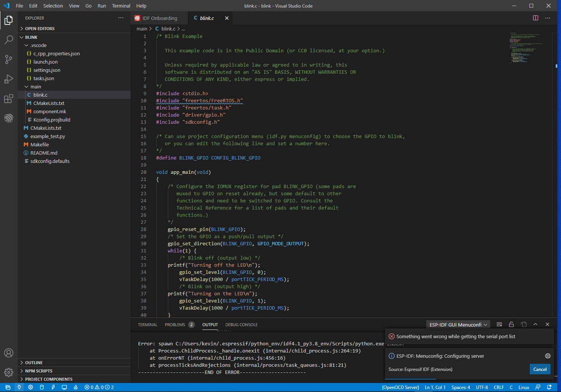The height and width of the screenshot is (392, 561).
Task: Click the ESP-IDF current project folder status icon
Action: click(8, 387)
